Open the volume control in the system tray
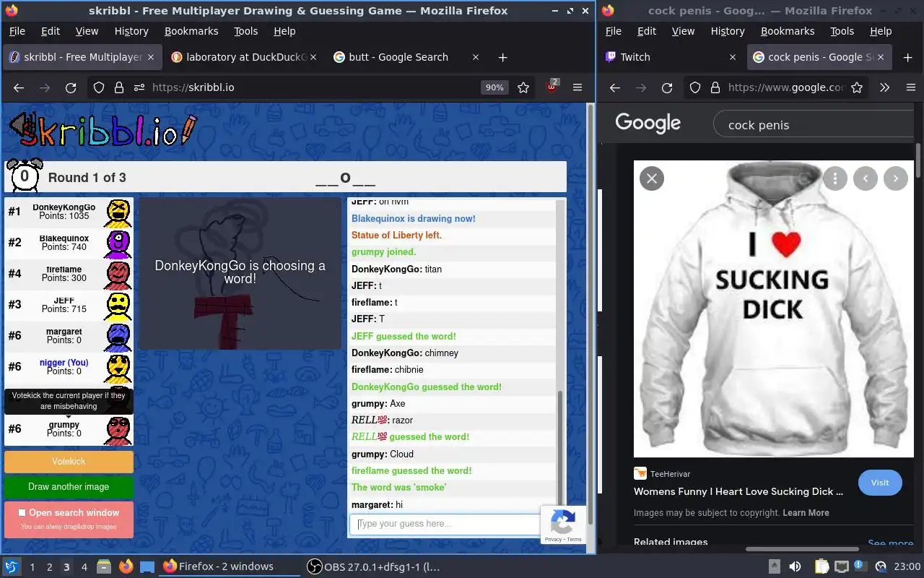 tap(795, 566)
